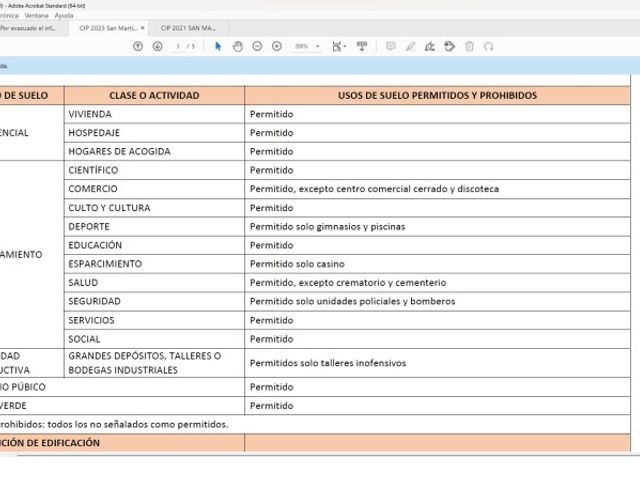
Task: Zoom in with plus icon
Action: 277,47
